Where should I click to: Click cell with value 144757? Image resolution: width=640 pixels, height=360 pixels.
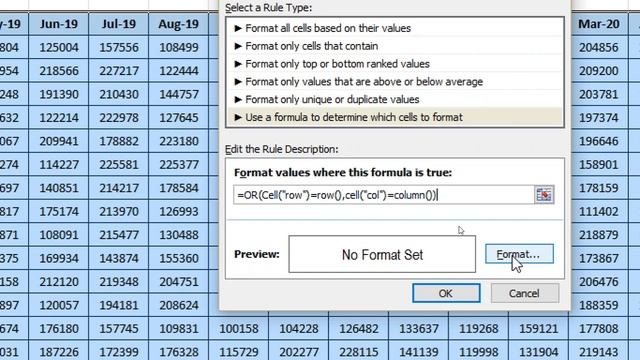(179, 94)
